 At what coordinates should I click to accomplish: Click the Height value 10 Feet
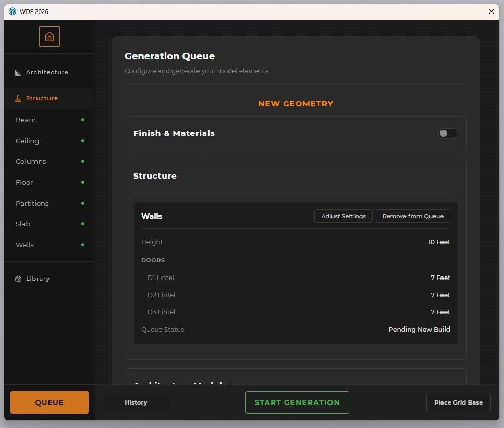[x=439, y=242]
